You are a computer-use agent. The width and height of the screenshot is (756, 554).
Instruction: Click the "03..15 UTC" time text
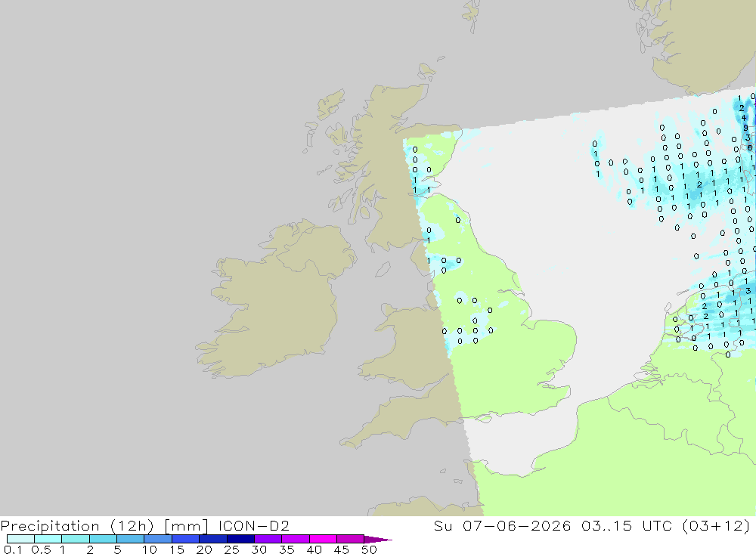pyautogui.click(x=626, y=525)
